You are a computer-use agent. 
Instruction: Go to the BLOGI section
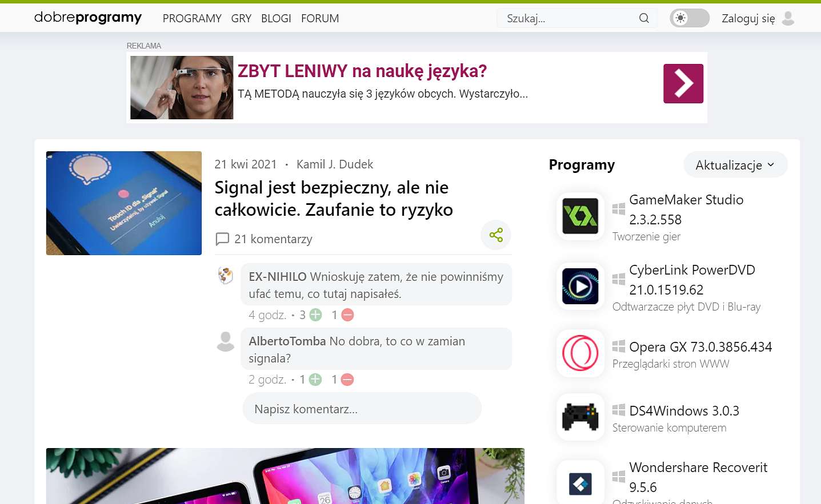tap(276, 18)
